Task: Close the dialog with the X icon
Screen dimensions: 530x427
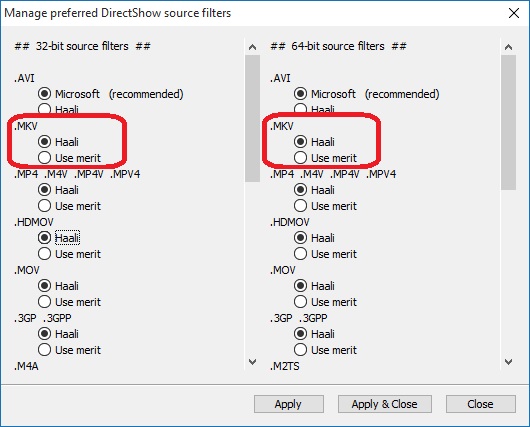Action: tap(514, 13)
